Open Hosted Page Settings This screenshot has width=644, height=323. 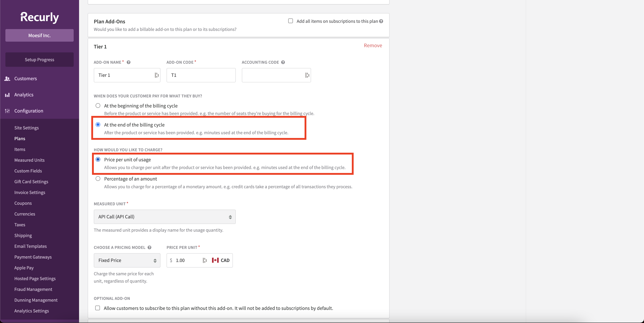[x=35, y=278]
